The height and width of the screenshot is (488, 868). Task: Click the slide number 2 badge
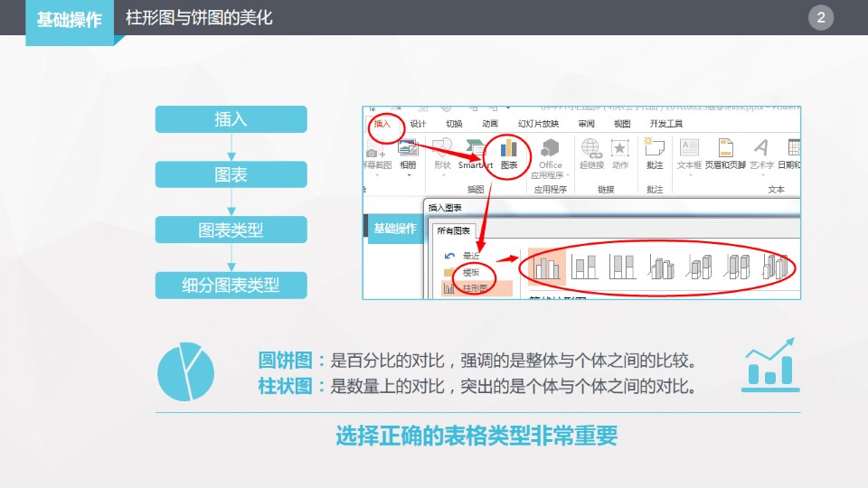click(821, 17)
